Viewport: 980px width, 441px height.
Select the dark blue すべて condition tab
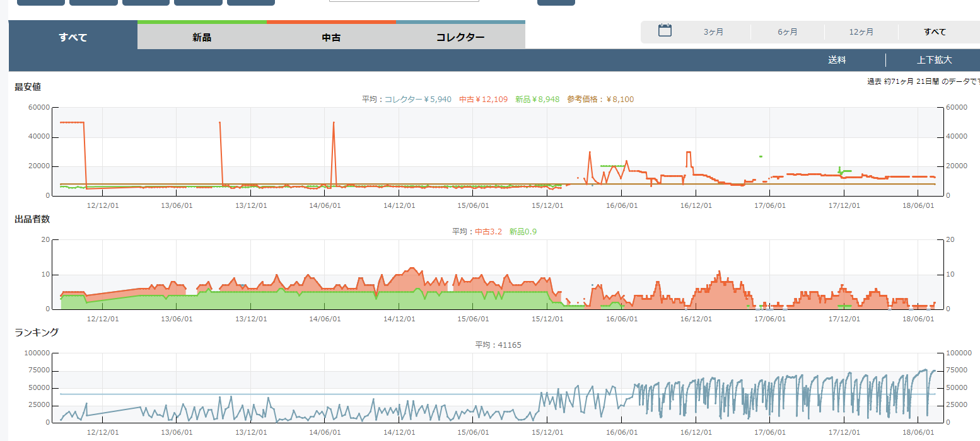pos(73,37)
